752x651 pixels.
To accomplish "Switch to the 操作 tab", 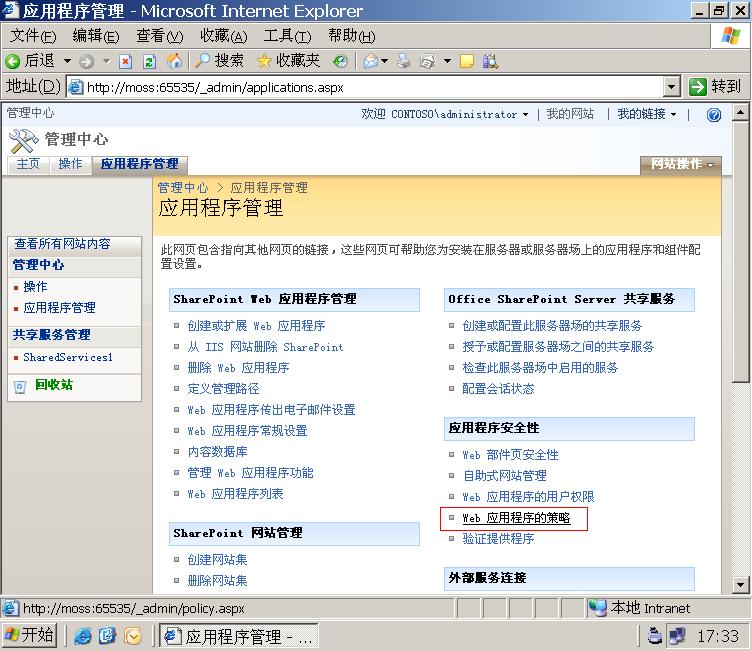I will click(x=70, y=164).
